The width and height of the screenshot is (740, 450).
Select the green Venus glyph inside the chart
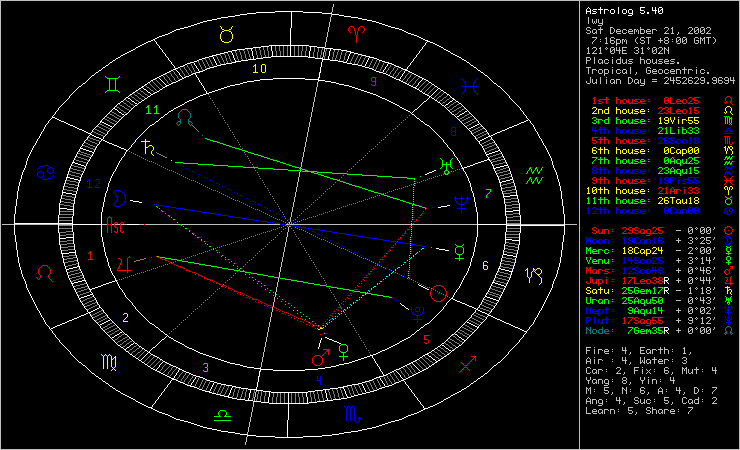(x=343, y=350)
